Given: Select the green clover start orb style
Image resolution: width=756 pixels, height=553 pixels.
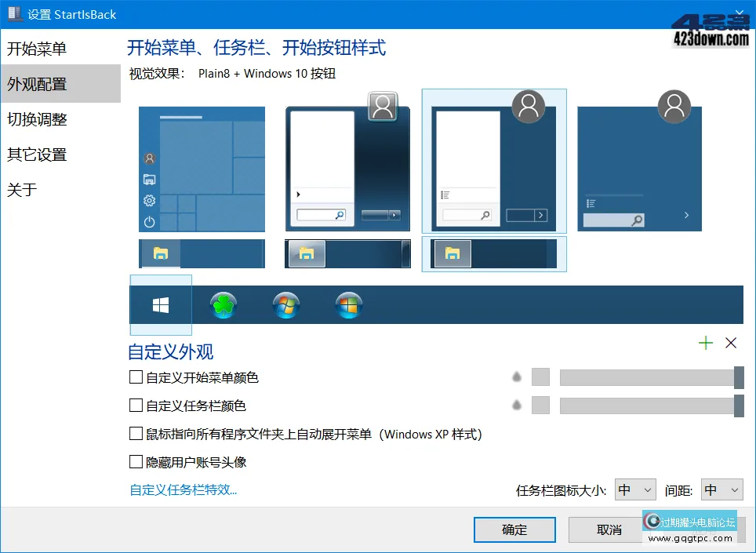Looking at the screenshot, I should coord(224,304).
